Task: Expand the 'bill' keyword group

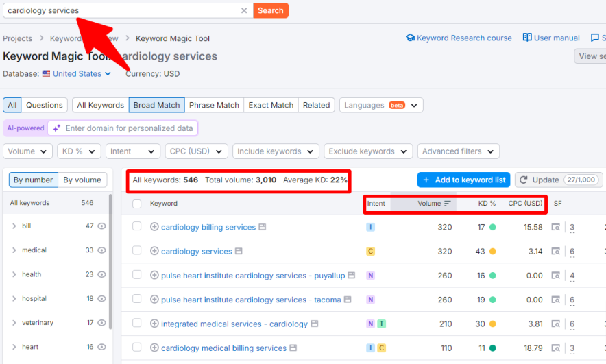Action: (x=14, y=226)
